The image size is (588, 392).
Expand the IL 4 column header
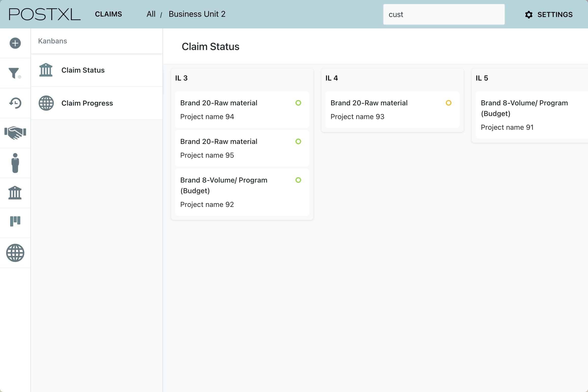(x=331, y=78)
